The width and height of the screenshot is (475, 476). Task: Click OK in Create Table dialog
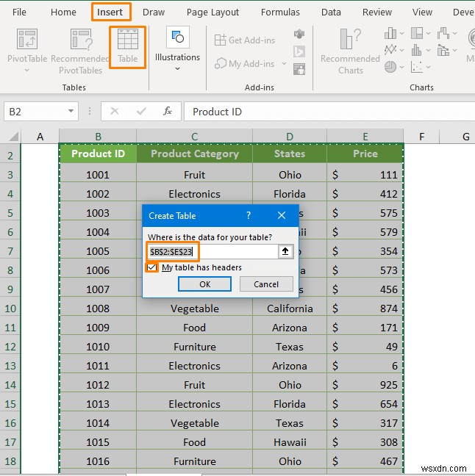(x=204, y=284)
